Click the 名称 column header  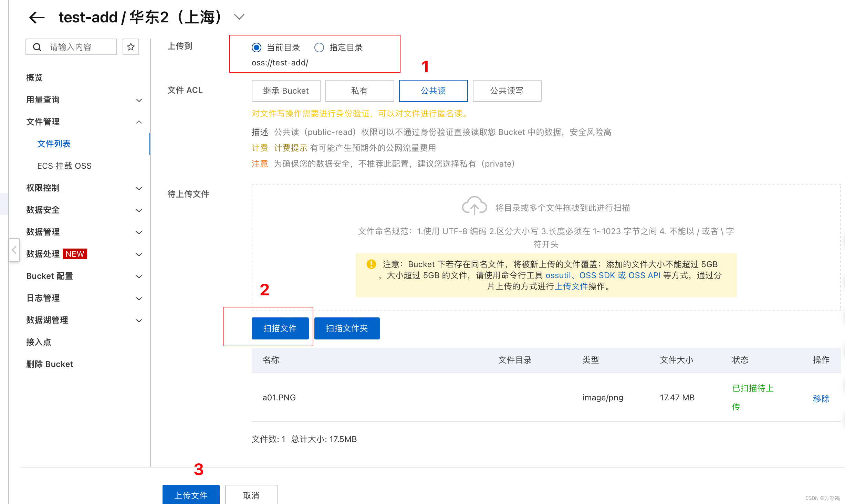[271, 360]
